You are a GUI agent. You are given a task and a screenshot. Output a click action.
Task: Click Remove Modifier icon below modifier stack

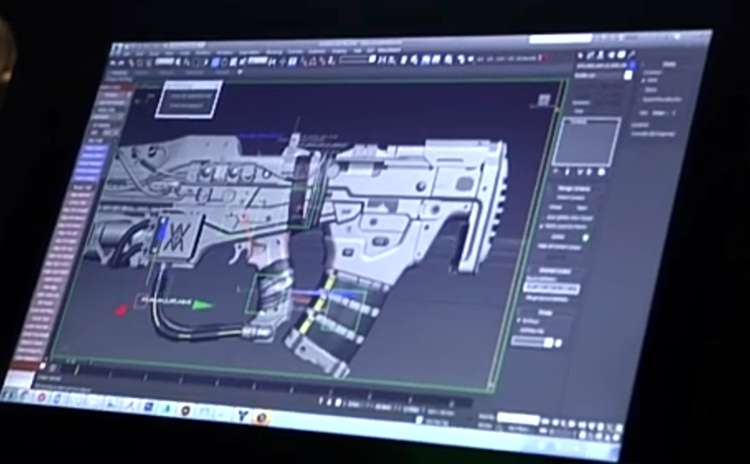click(590, 172)
